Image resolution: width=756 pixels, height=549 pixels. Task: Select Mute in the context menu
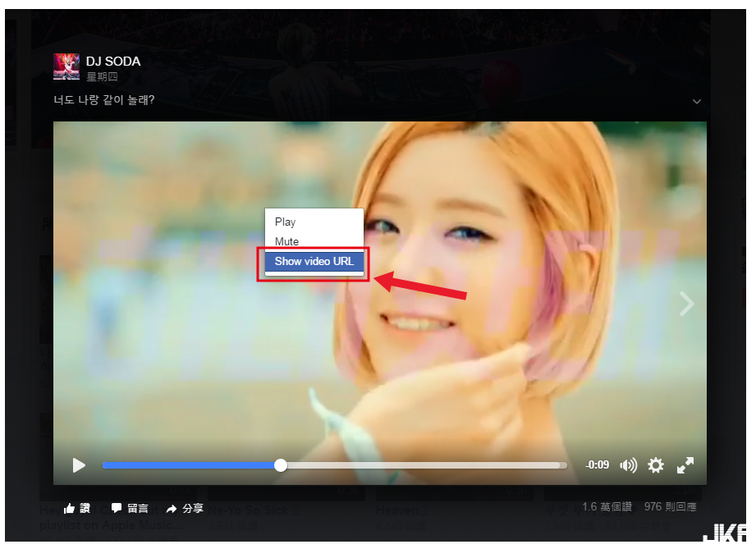[314, 241]
